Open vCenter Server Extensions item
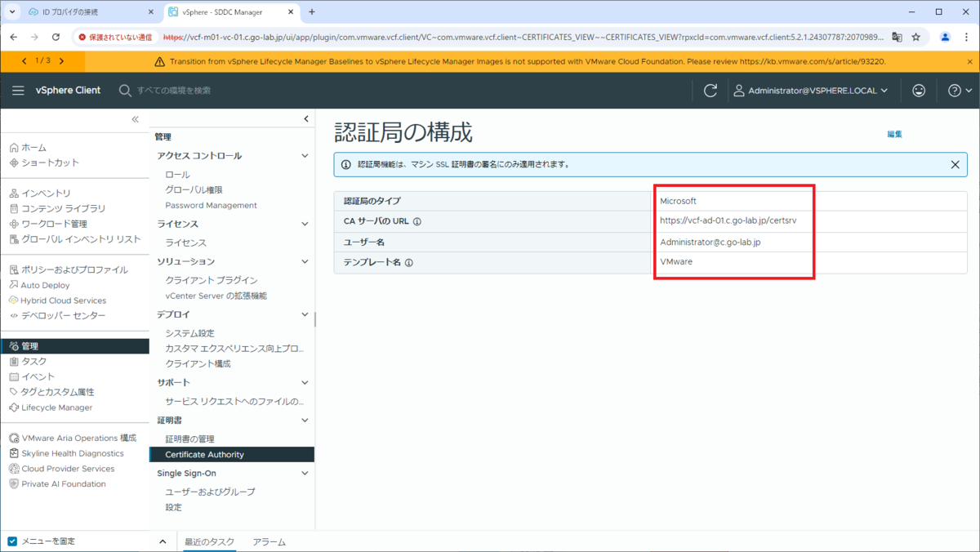 tap(216, 296)
